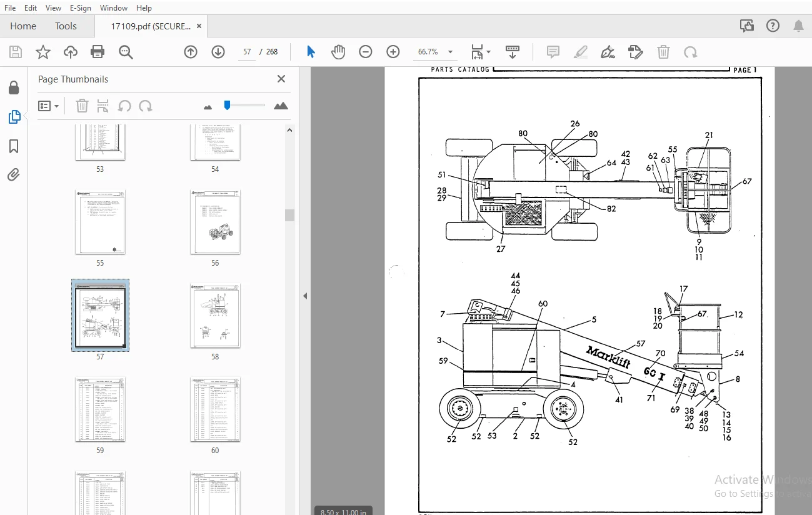Close the 17109.pdf document tab
The image size is (812, 515).
(199, 26)
